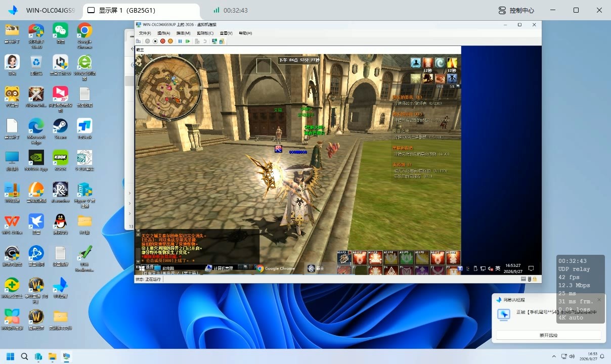Open the NVIDIA App desktop shortcut
Image resolution: width=611 pixels, height=364 pixels.
(x=36, y=160)
